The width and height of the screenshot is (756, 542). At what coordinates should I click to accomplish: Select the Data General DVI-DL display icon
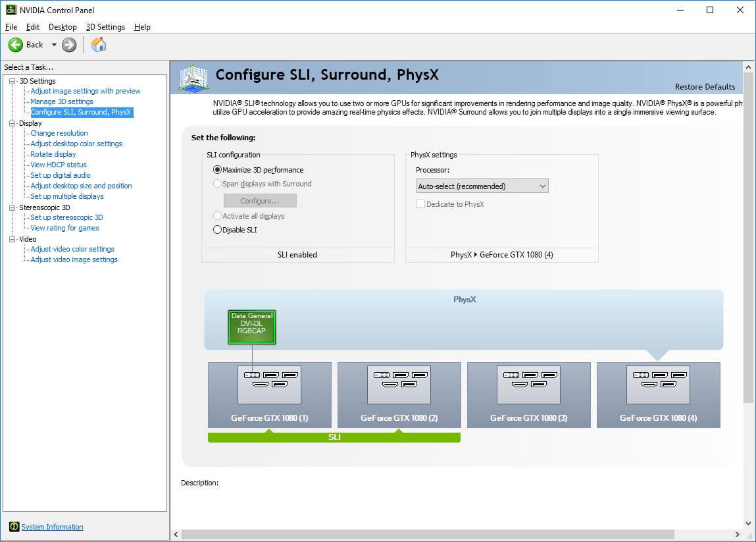[252, 327]
